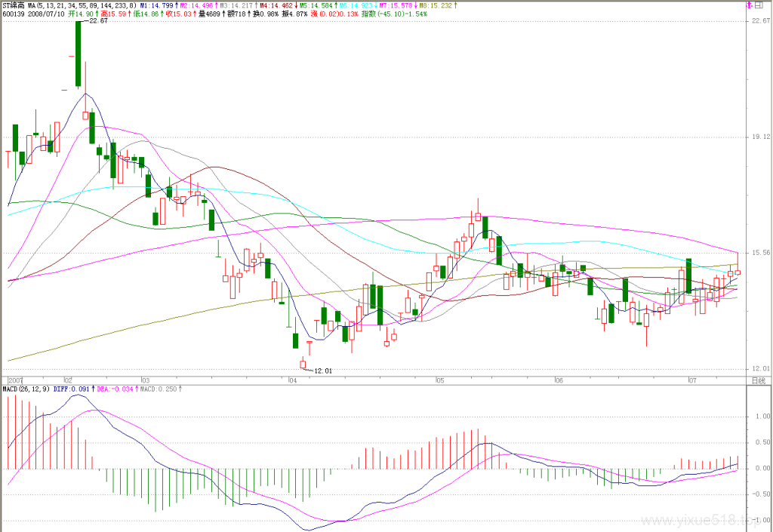Click the 2007 year marker on time axis
Image resolution: width=773 pixels, height=532 pixels.
15,380
